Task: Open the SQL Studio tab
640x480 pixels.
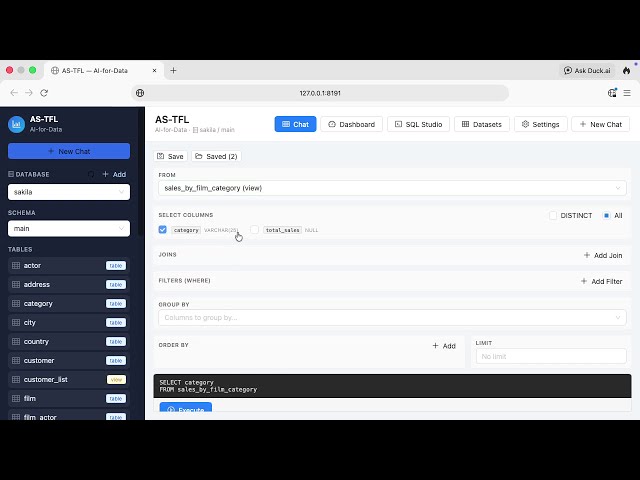Action: [418, 124]
